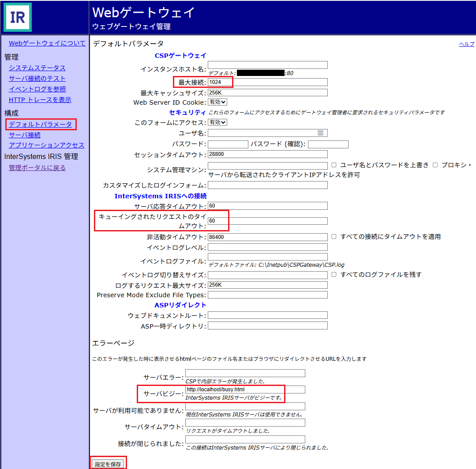Show HTTP トレースを表示 page
The height and width of the screenshot is (469, 476).
(40, 100)
